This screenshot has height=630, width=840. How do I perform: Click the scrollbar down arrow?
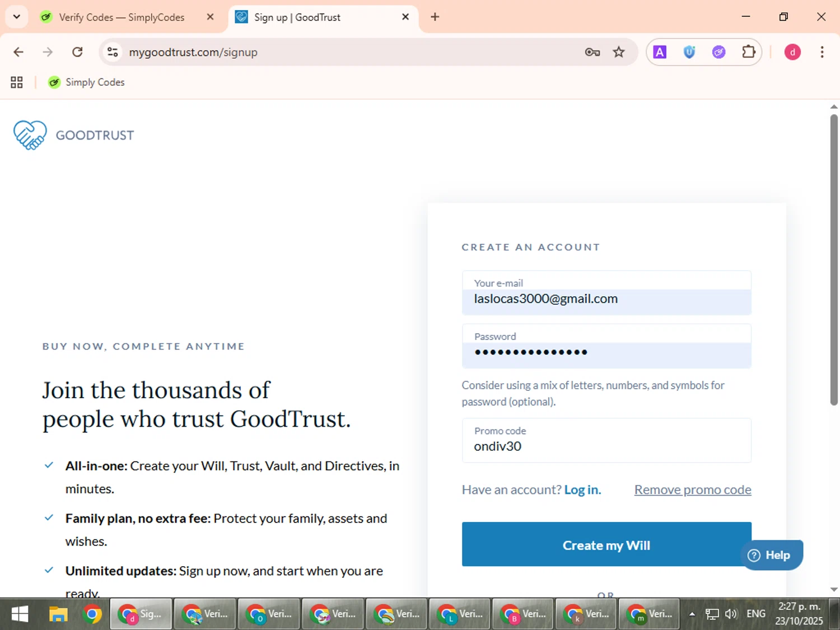click(x=834, y=590)
